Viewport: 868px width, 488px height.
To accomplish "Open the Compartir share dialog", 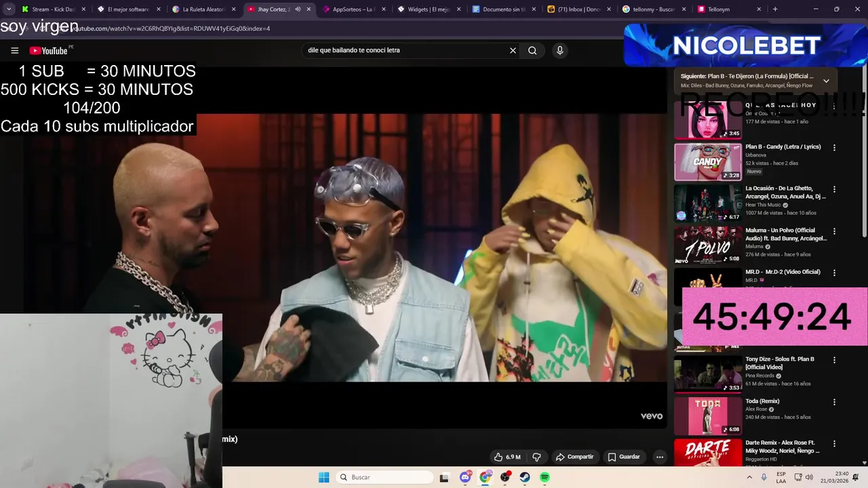I will coord(574,457).
